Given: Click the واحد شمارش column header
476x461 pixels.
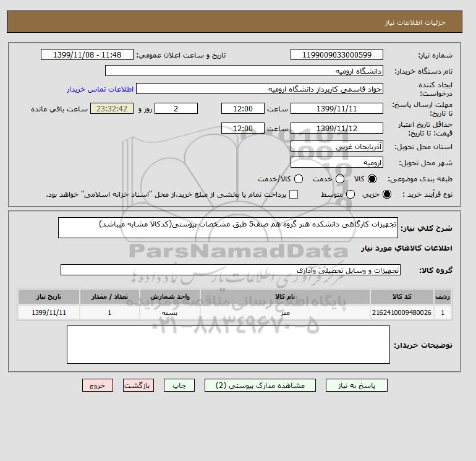Looking at the screenshot, I should 170,296.
